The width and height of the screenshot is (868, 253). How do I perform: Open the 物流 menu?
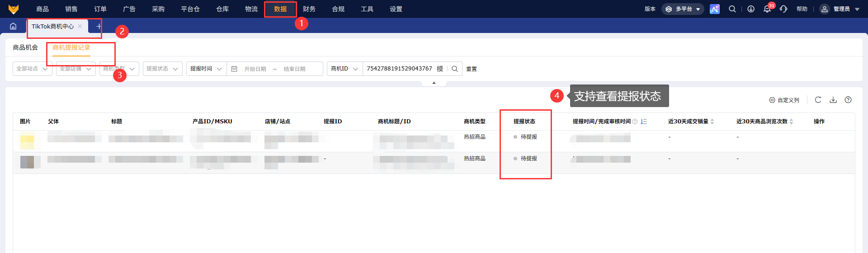(251, 9)
